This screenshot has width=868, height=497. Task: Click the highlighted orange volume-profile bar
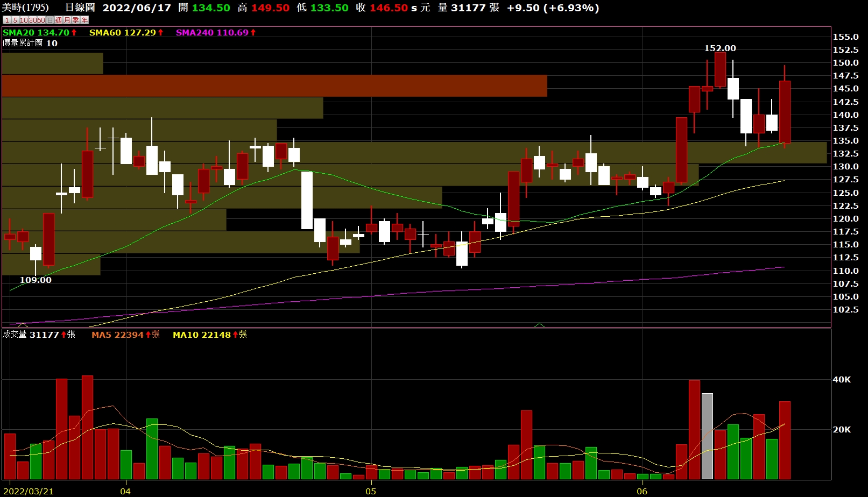click(x=274, y=86)
